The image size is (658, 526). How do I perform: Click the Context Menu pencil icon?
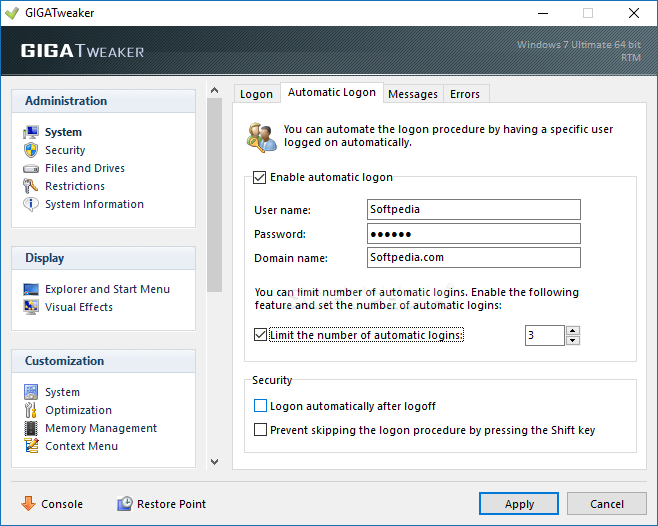[31, 446]
